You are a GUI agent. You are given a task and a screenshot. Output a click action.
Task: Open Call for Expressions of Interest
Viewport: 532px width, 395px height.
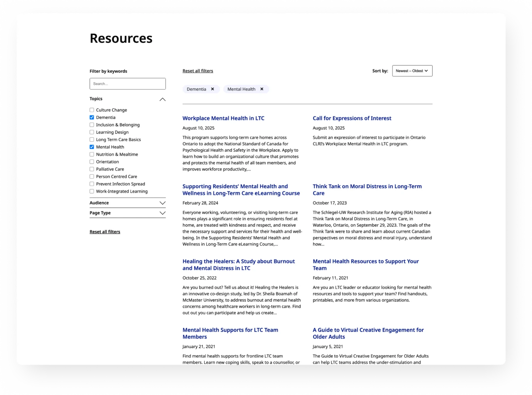352,118
